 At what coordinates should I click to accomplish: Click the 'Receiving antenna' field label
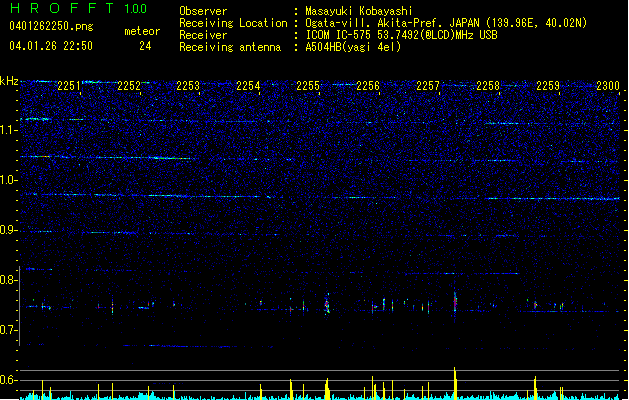coord(230,47)
